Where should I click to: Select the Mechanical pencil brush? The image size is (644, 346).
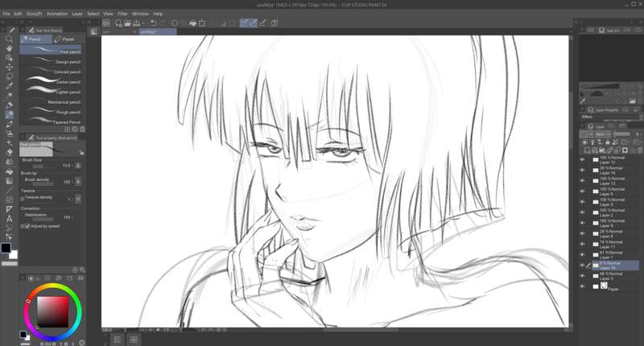(x=51, y=102)
